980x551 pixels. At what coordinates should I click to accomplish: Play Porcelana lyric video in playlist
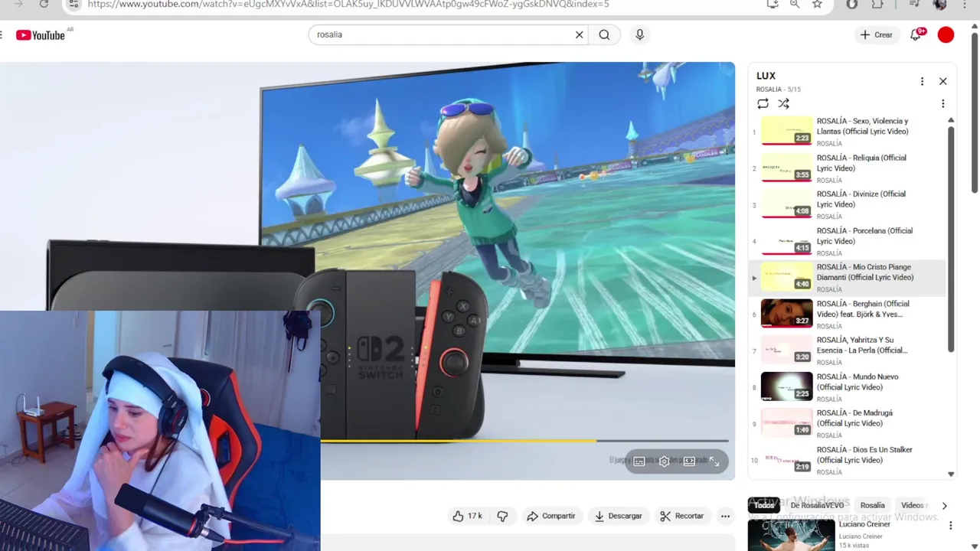point(847,241)
